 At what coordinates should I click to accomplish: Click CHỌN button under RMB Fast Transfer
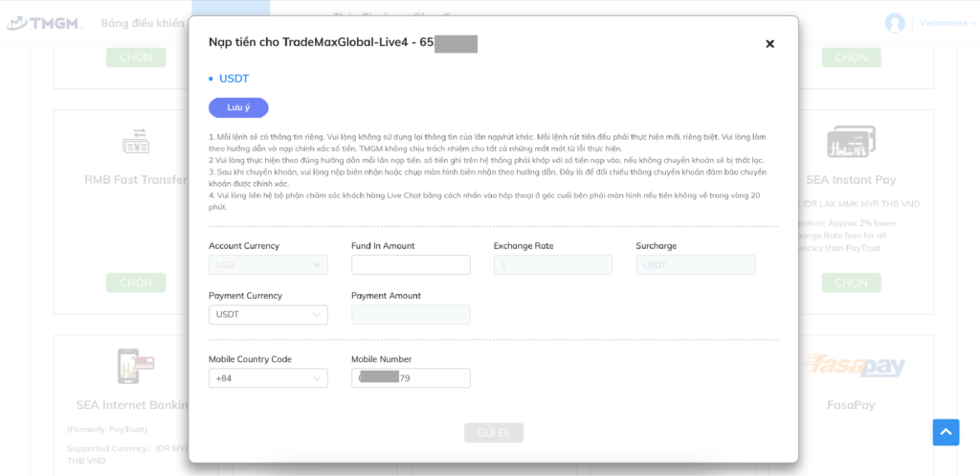click(x=136, y=283)
